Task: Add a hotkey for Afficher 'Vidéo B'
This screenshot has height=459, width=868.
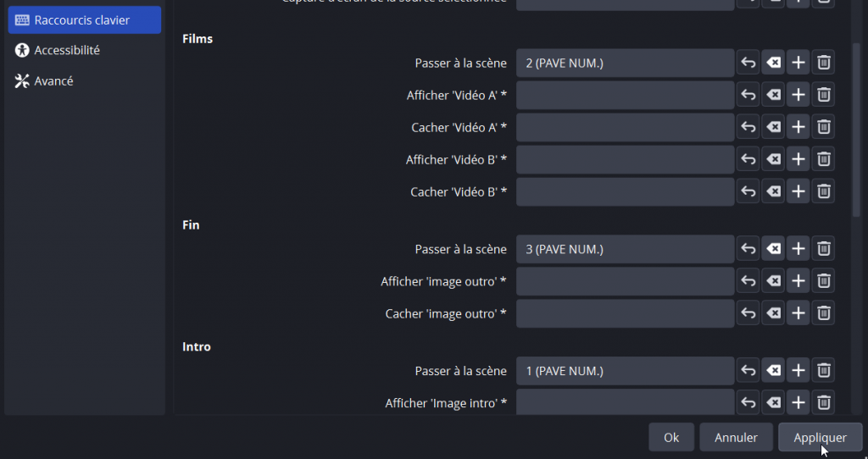Action: 798,159
